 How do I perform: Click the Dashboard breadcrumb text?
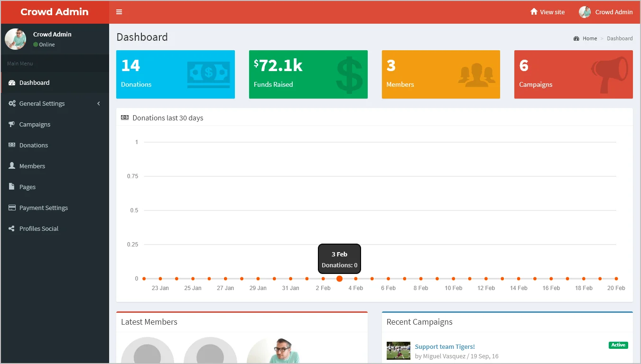pyautogui.click(x=620, y=38)
